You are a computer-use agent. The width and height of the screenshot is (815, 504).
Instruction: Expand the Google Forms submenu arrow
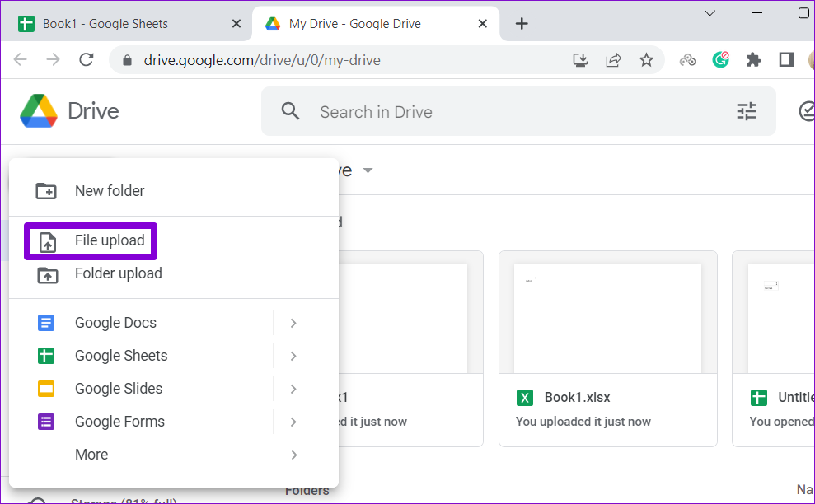point(293,422)
